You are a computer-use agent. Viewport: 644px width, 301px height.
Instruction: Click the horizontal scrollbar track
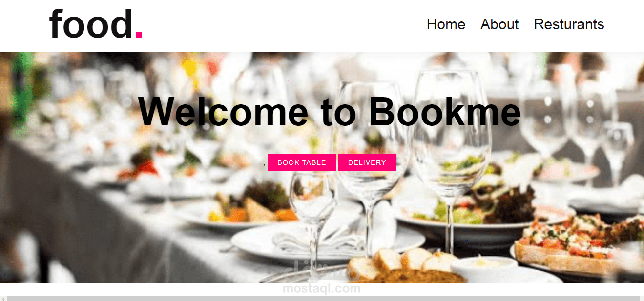tap(323, 298)
